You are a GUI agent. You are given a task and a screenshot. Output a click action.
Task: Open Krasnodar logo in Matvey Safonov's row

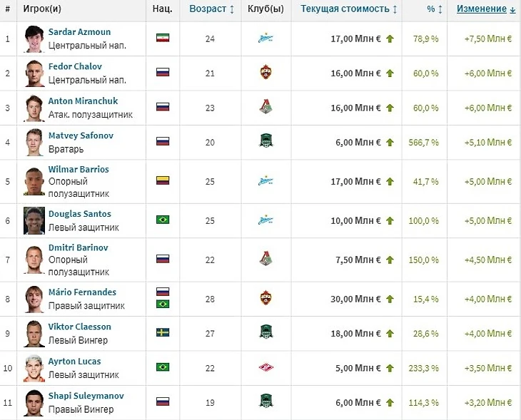pos(265,141)
